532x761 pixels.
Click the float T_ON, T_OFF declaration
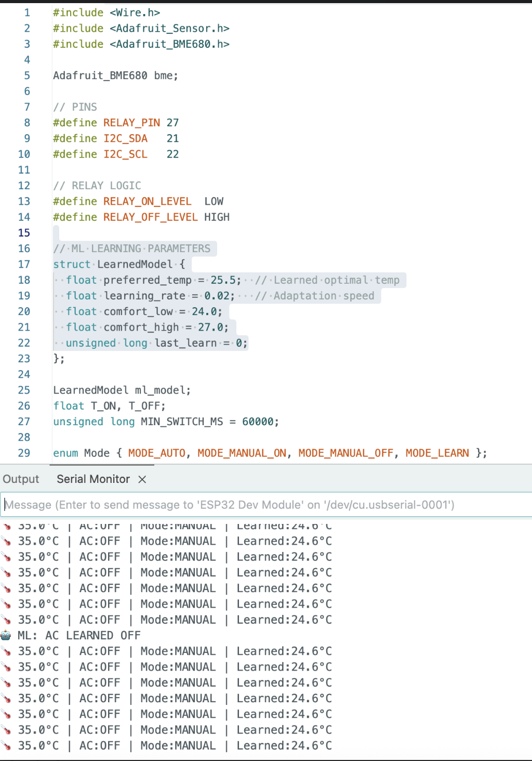click(109, 405)
